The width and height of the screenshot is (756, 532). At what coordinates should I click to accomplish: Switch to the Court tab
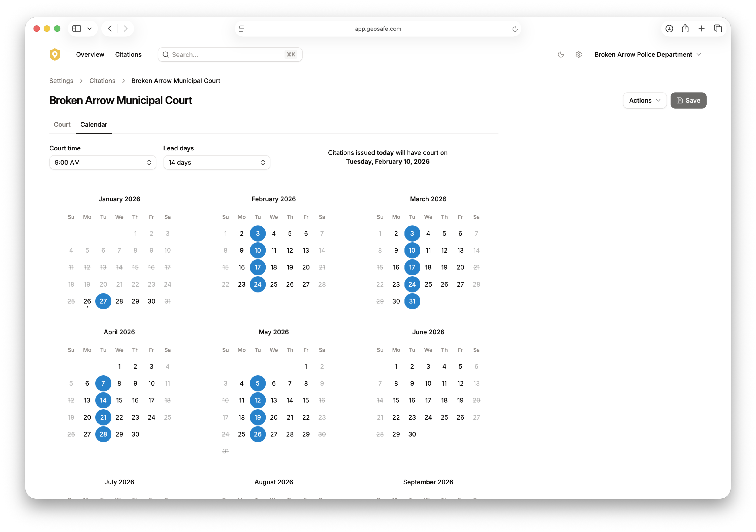pyautogui.click(x=62, y=124)
